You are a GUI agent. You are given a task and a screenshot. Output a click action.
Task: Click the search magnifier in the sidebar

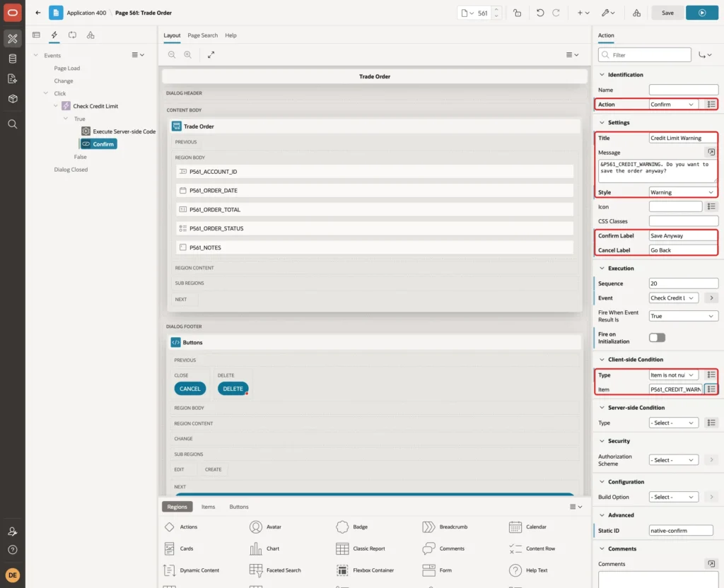coord(13,124)
